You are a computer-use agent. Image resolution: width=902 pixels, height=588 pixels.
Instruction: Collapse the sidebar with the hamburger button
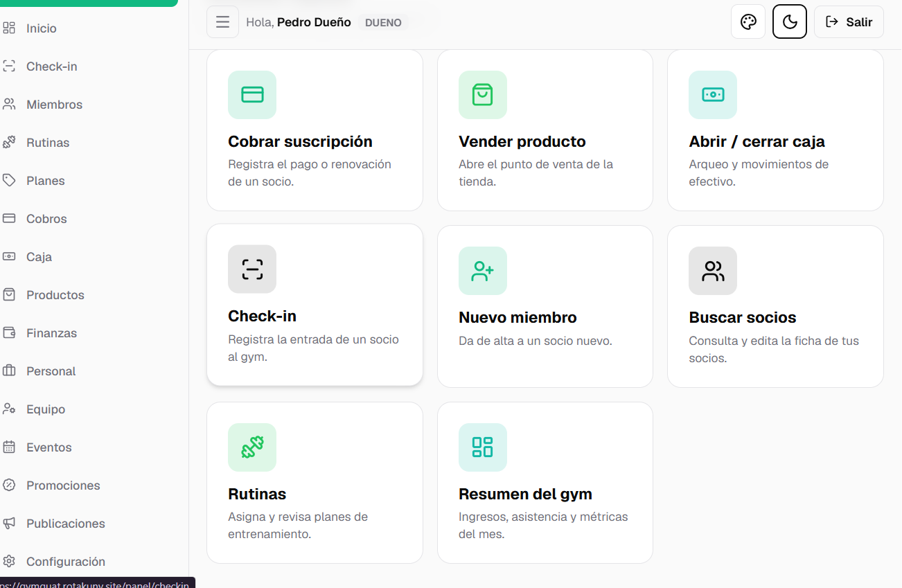click(x=222, y=22)
